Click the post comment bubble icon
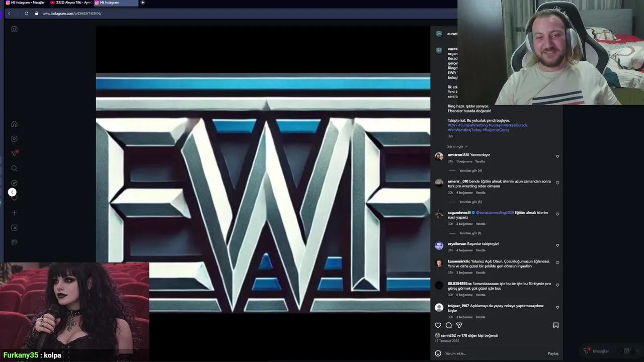This screenshot has width=644, height=362. click(448, 325)
